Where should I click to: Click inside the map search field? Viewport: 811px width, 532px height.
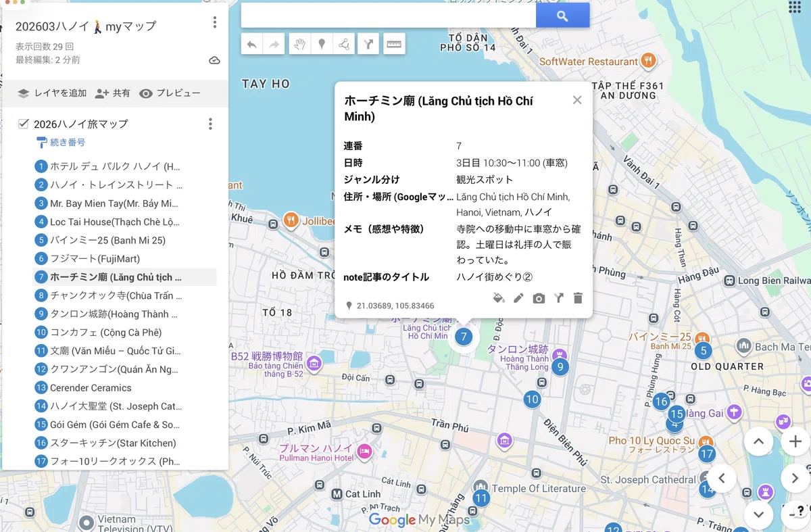389,16
